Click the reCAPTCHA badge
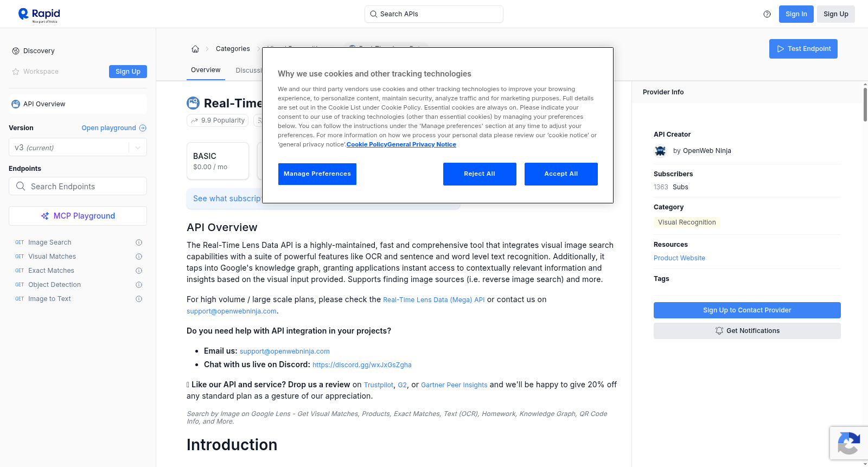The image size is (868, 467). 849,443
